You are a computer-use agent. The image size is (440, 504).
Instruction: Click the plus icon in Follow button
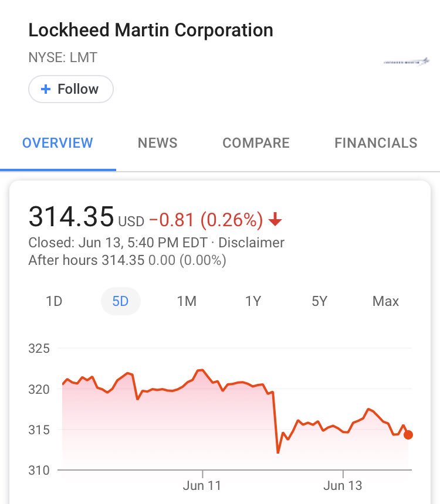[x=46, y=89]
